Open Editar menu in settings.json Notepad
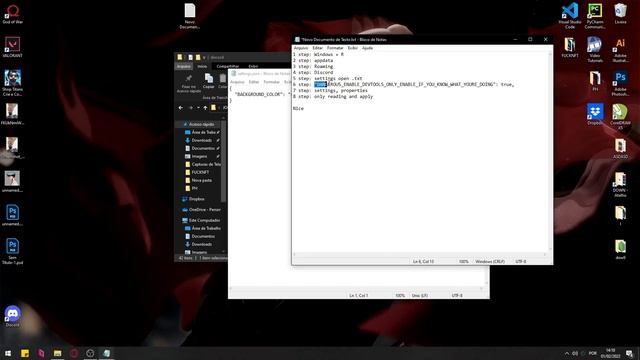The width and height of the screenshot is (640, 360). tap(254, 82)
